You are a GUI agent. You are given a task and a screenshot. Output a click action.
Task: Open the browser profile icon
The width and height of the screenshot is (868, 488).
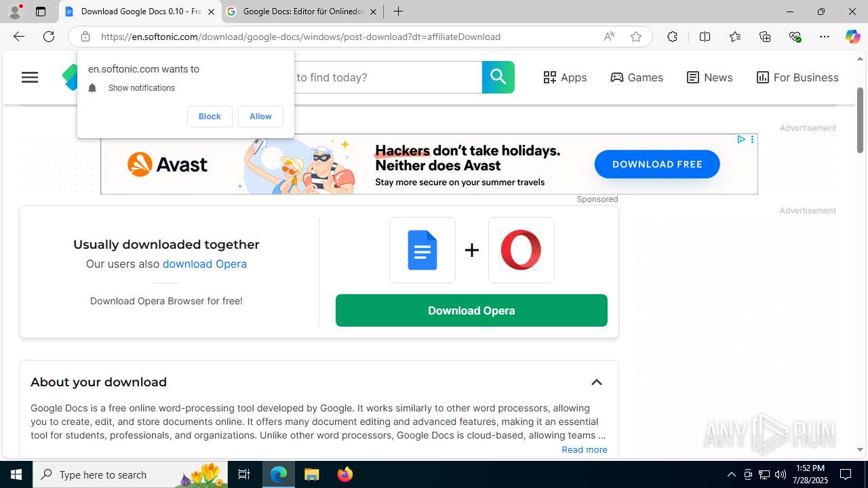tap(15, 12)
